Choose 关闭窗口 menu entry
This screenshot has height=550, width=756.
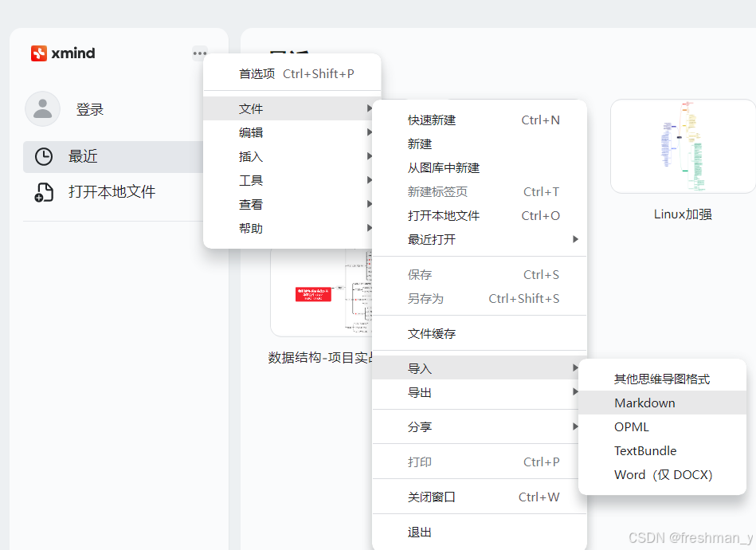[x=480, y=497]
